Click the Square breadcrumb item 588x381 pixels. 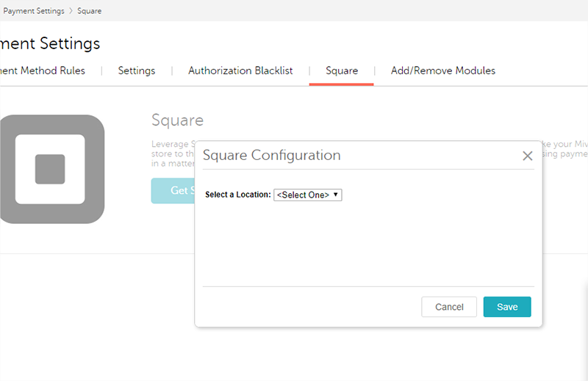click(x=89, y=11)
